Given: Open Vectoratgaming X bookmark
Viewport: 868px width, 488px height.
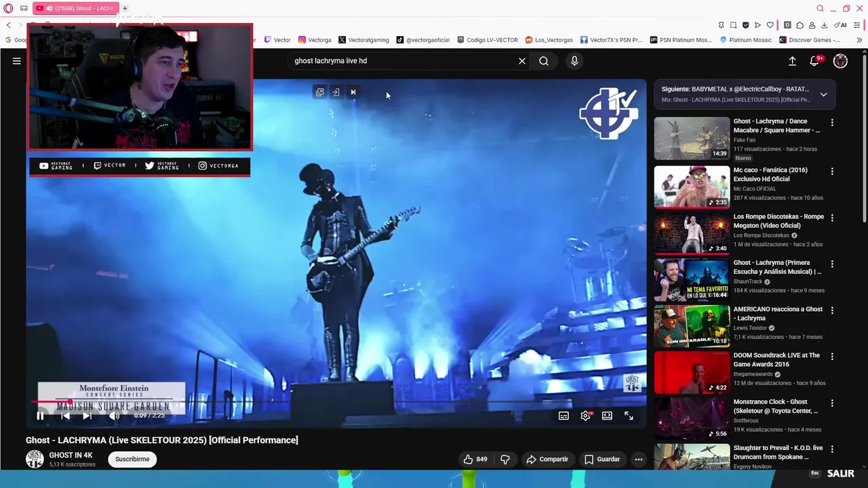Looking at the screenshot, I should (363, 40).
